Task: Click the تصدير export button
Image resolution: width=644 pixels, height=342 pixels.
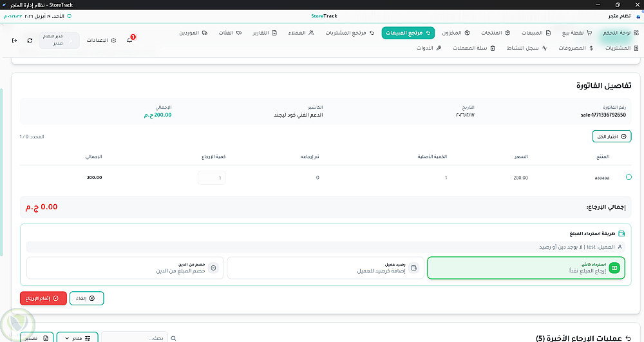Action: pyautogui.click(x=37, y=338)
